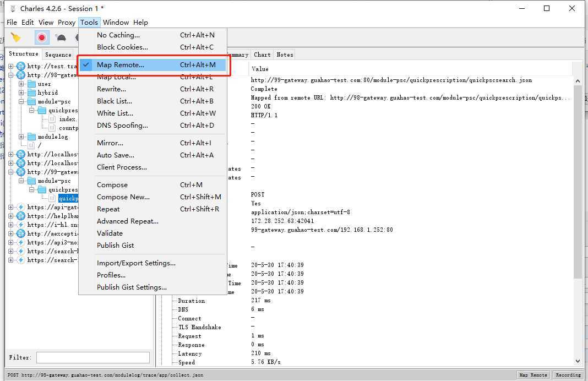Image resolution: width=588 pixels, height=381 pixels.
Task: Select Mirror... menu entry
Action: click(154, 143)
